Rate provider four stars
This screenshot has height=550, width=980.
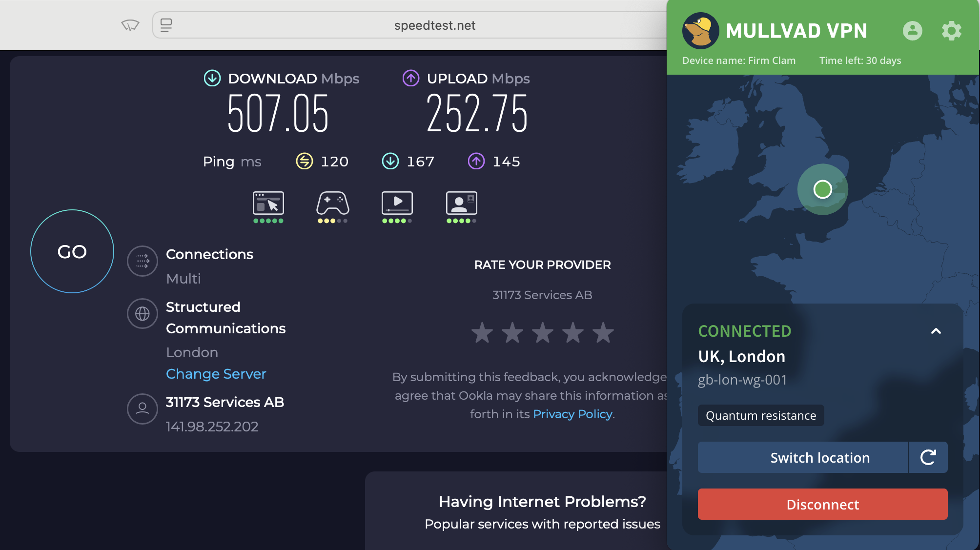tap(573, 332)
